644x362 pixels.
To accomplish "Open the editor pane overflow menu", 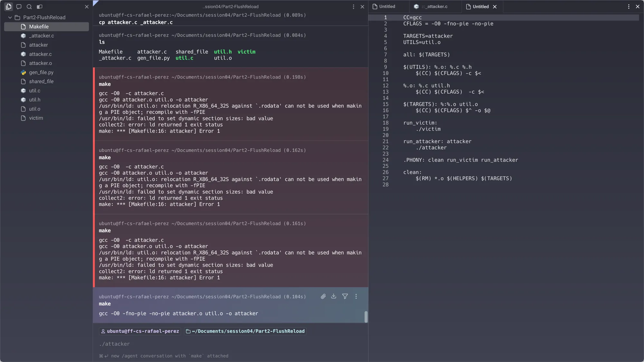I will point(629,6).
